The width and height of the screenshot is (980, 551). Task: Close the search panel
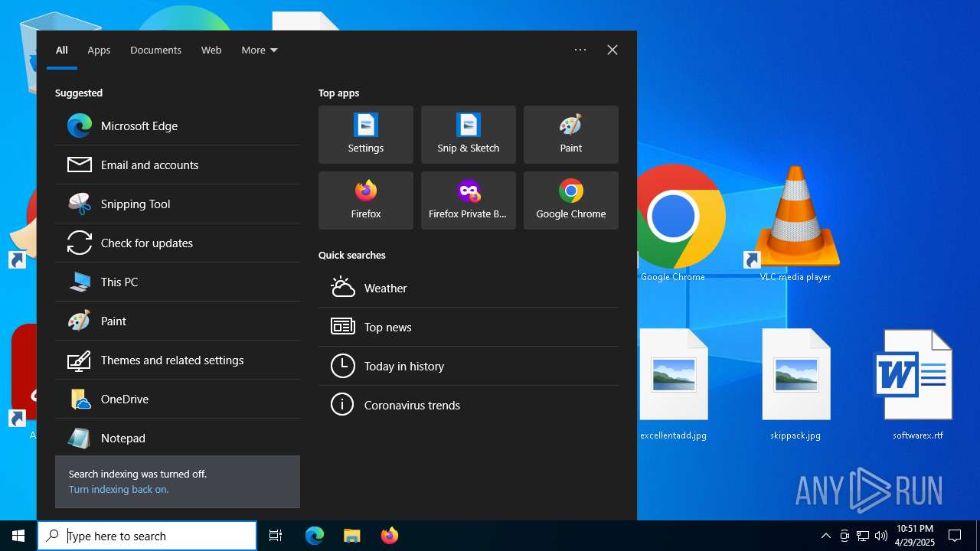coord(612,50)
